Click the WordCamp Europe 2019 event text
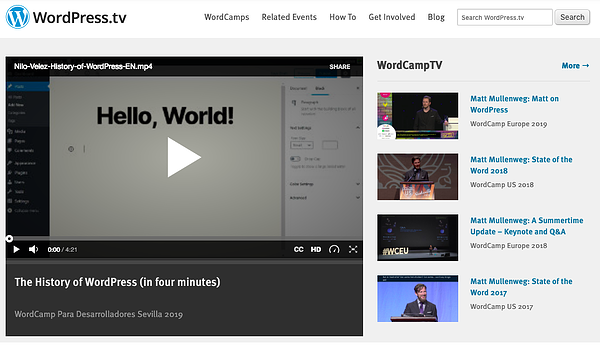Screen dimensions: 600x363 pos(509,124)
